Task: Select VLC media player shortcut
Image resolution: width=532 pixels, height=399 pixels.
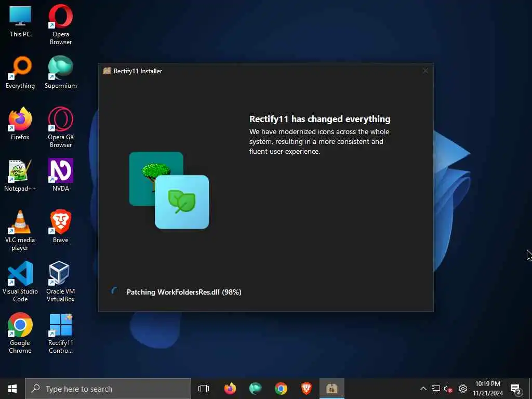Action: 20,230
